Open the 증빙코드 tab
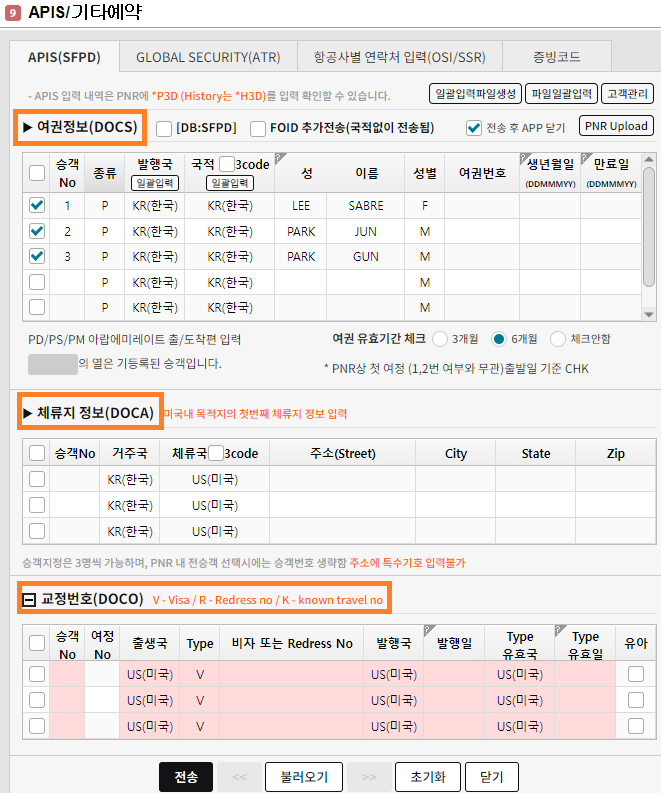661x793 pixels. coord(558,57)
